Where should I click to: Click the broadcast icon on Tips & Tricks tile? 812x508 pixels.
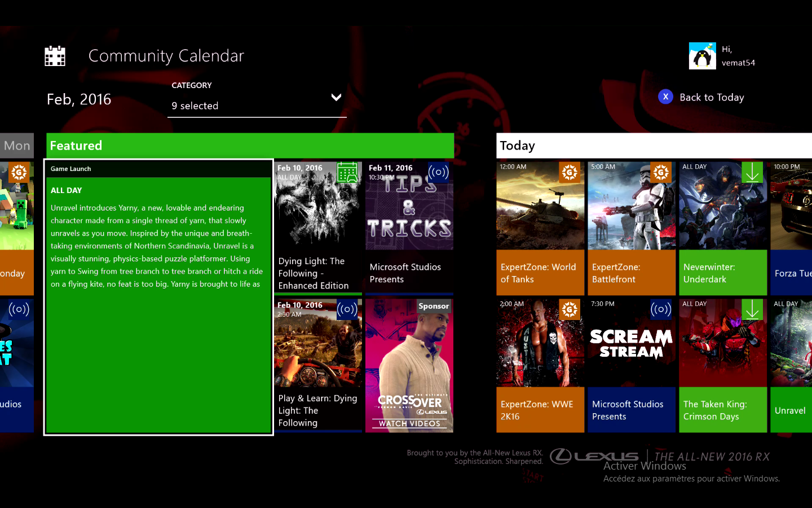pyautogui.click(x=438, y=172)
